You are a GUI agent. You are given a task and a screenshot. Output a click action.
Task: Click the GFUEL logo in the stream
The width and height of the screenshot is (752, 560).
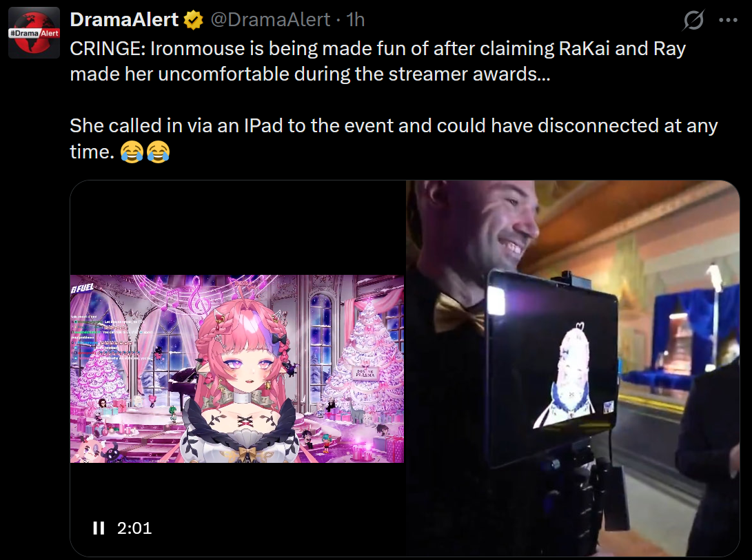[83, 288]
